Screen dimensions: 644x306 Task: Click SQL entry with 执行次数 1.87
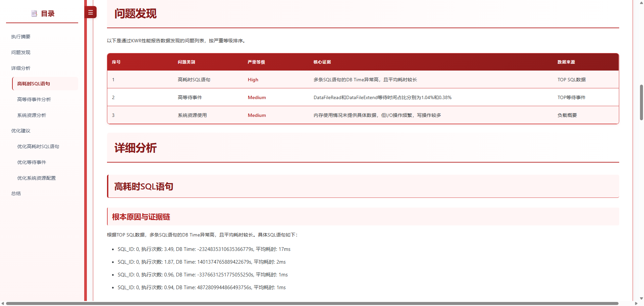[202, 262]
